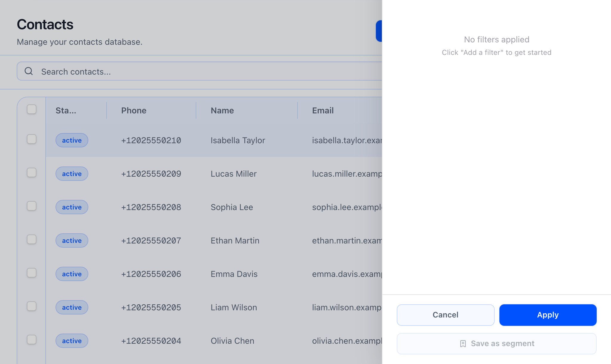Viewport: 611px width, 364px height.
Task: Click the name Emma Davis
Action: pyautogui.click(x=234, y=274)
